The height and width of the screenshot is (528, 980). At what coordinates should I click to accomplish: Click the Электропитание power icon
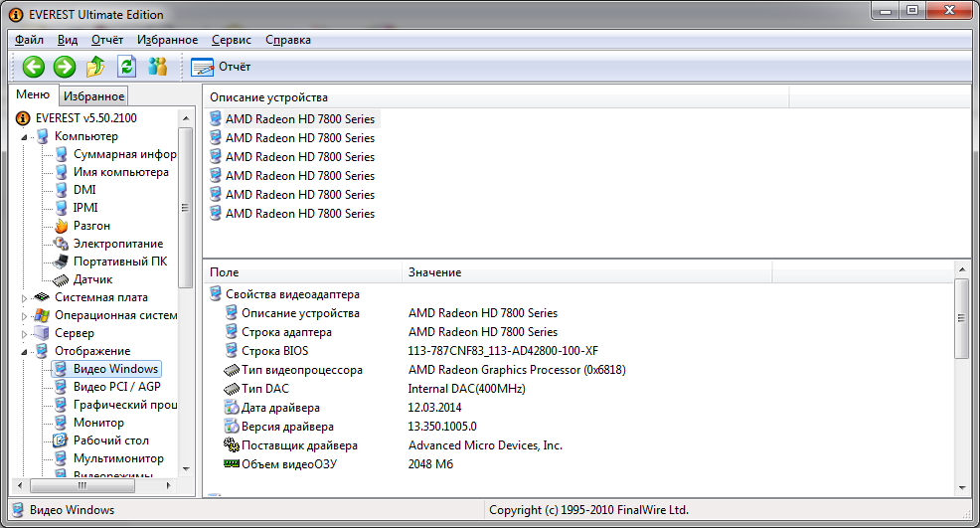coord(62,244)
